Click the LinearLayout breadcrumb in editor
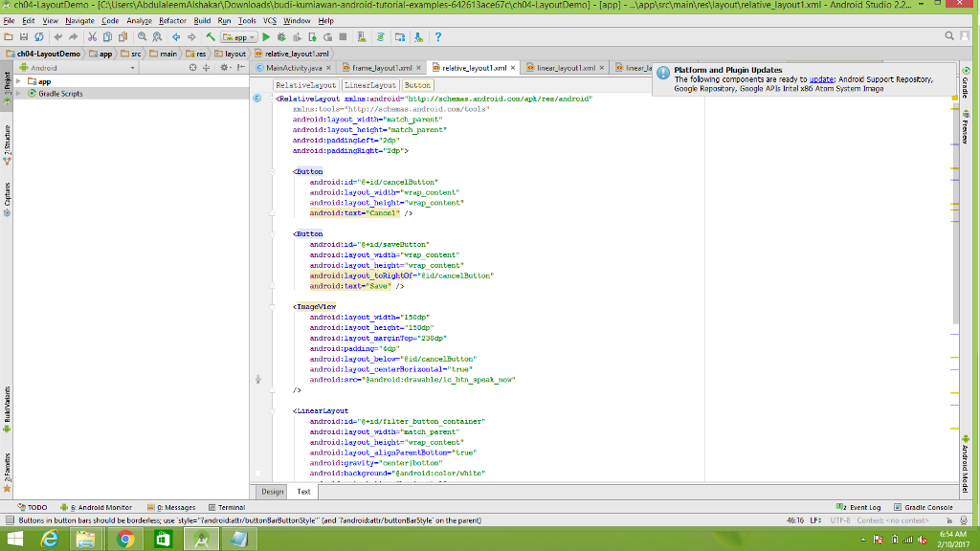The width and height of the screenshot is (980, 551). [370, 85]
